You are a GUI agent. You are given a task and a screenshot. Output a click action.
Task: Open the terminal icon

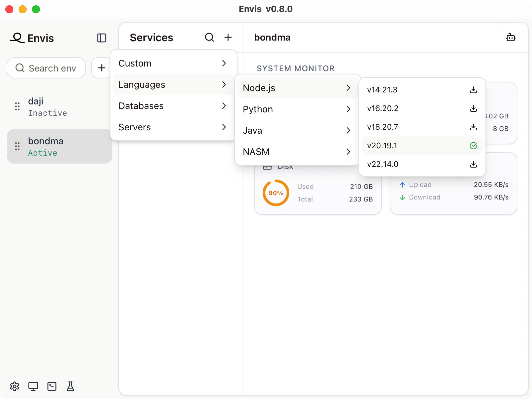click(52, 386)
